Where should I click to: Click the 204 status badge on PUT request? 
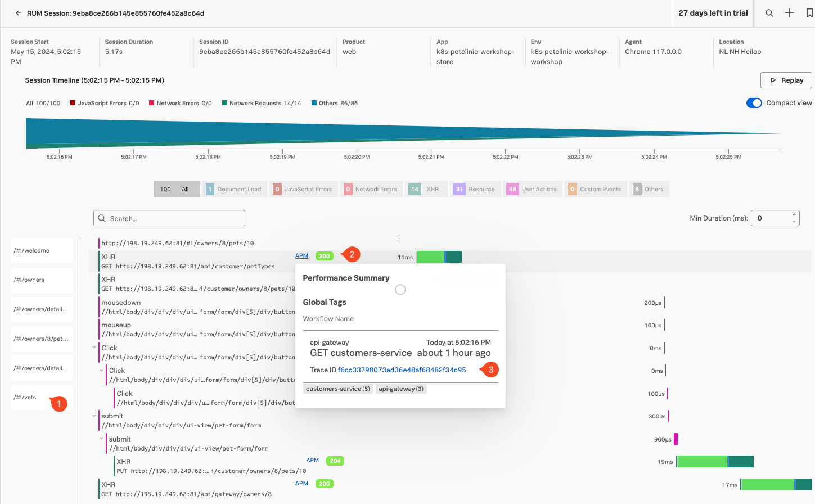coord(335,461)
